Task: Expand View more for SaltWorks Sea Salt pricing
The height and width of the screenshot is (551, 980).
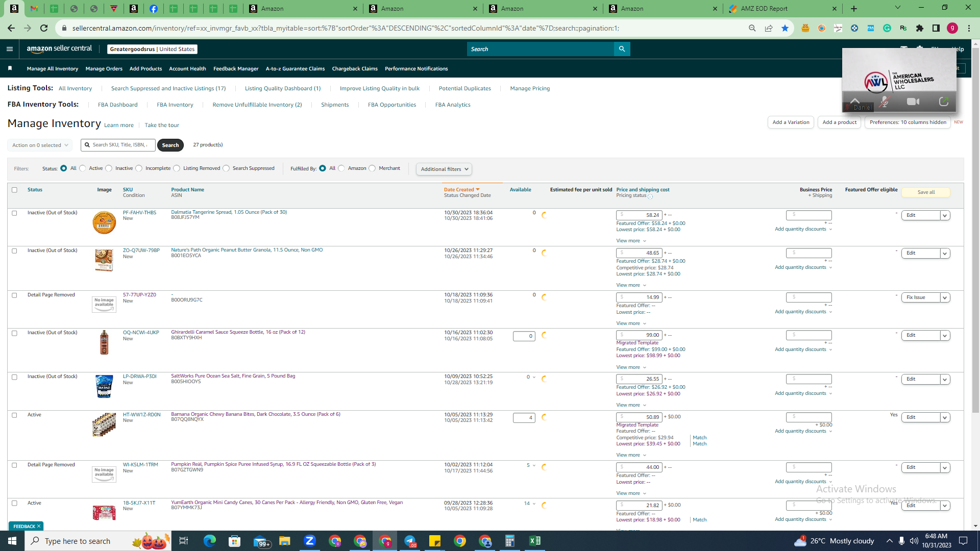Action: pos(631,405)
